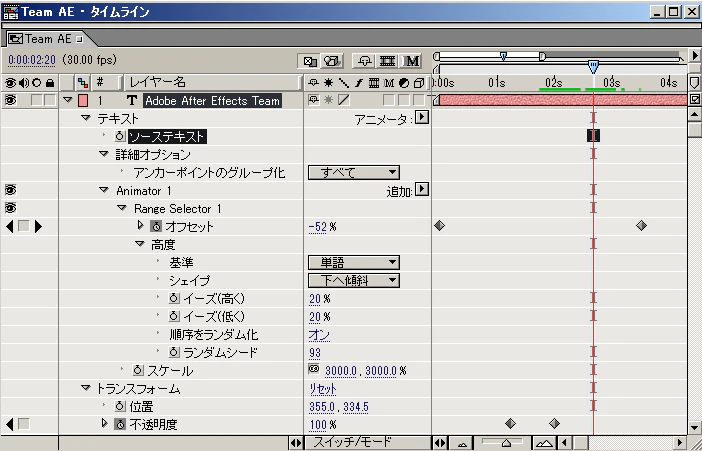
Task: Toggle the collapse transformations switch on layer 1
Action: pos(328,100)
